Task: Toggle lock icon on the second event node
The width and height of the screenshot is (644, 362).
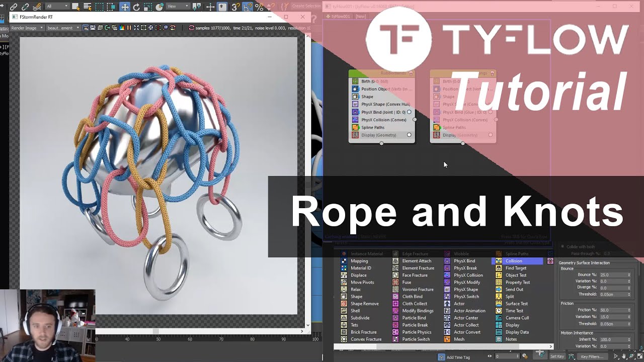Action: pos(492,73)
